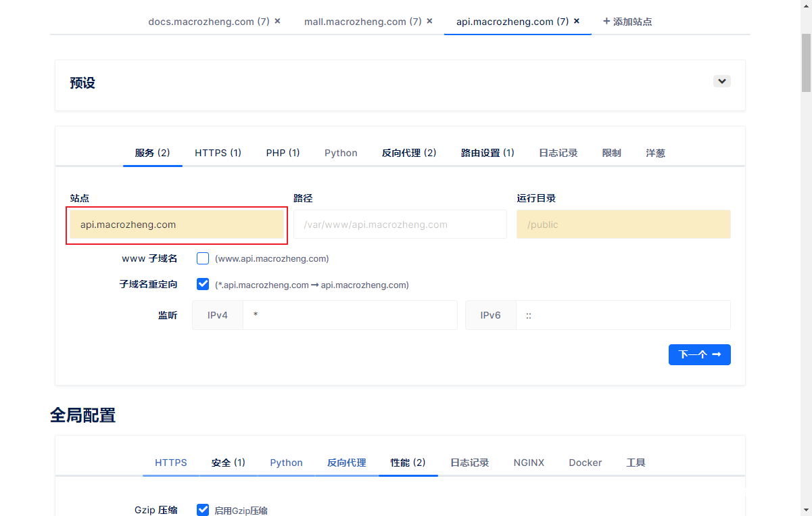
Task: Switch to the 日志记录 logging tab
Action: [x=558, y=153]
